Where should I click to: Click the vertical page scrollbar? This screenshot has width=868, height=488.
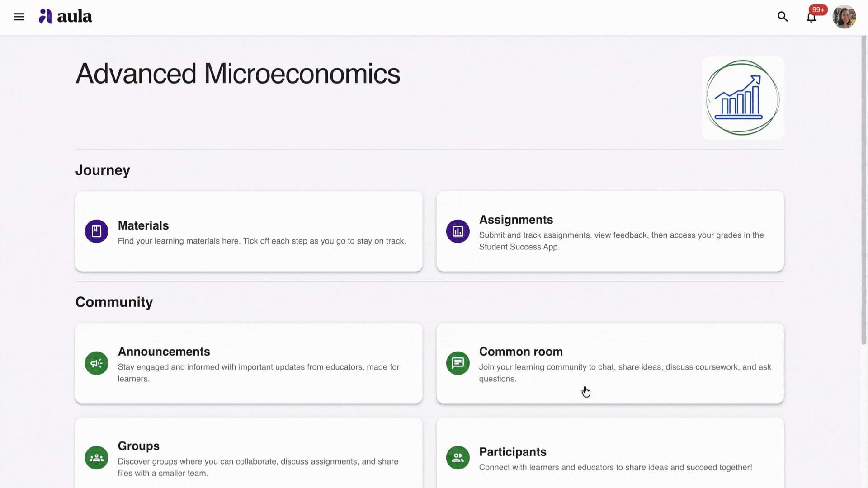[x=863, y=191]
